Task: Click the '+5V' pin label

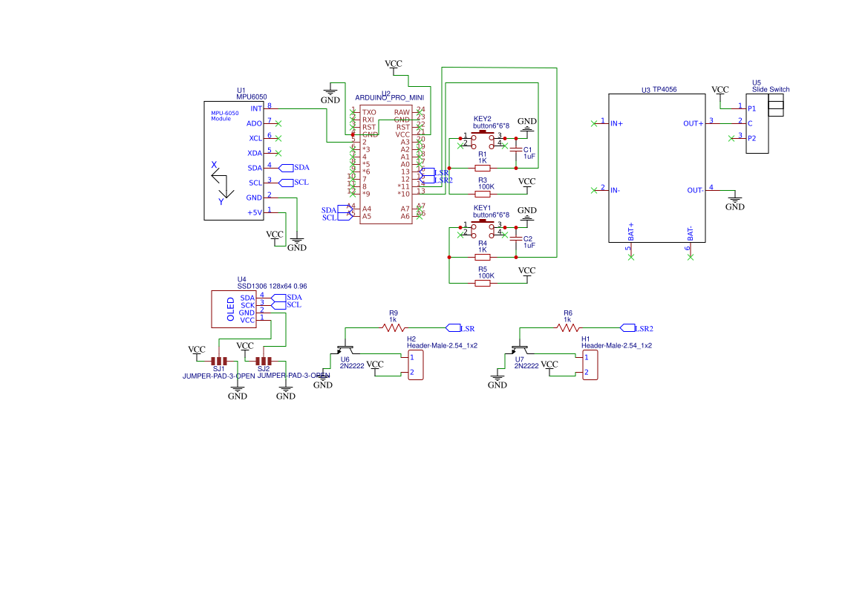Action: click(255, 212)
